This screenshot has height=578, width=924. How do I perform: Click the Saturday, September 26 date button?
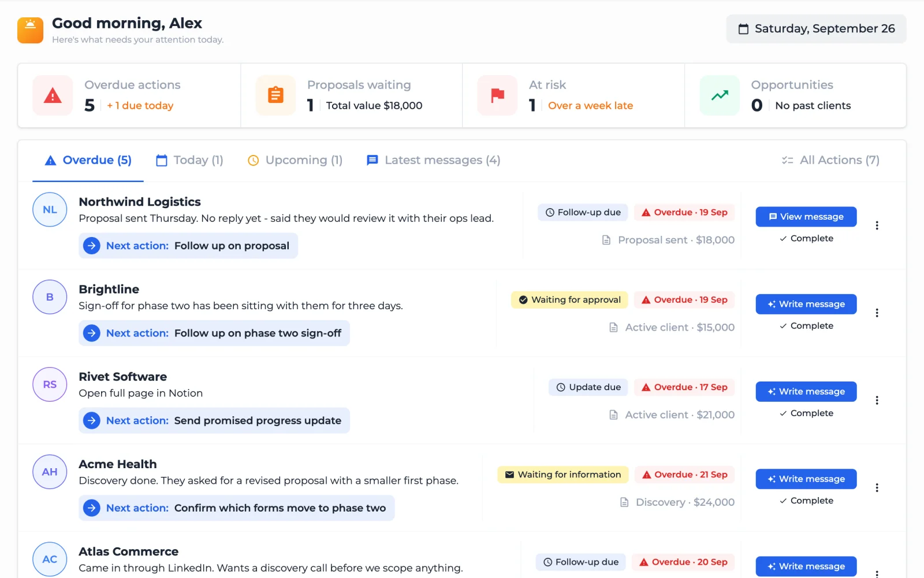(x=816, y=29)
